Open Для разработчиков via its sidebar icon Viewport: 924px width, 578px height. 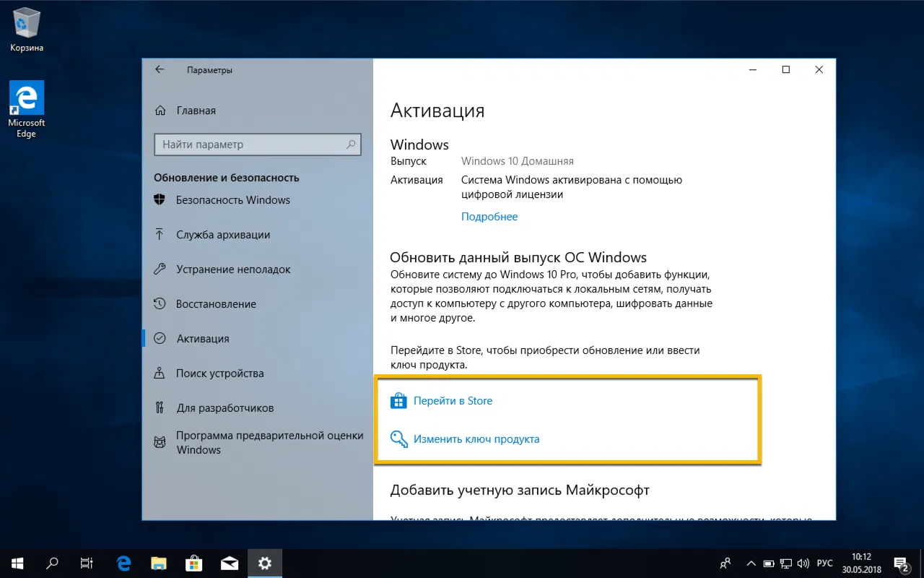160,407
